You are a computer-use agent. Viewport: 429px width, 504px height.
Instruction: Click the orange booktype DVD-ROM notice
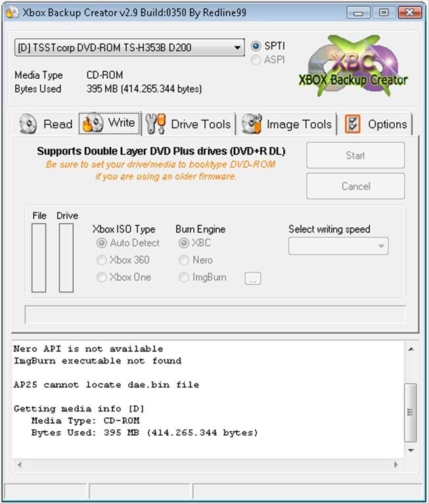pyautogui.click(x=161, y=170)
